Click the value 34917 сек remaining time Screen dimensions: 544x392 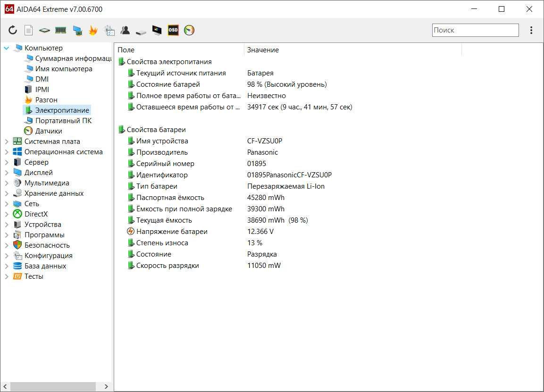(300, 107)
